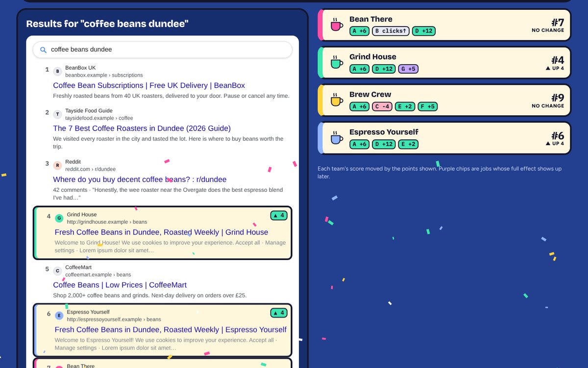Click the Results for coffee beans dundee heading
Screen dimensions: 588x368
click(107, 24)
